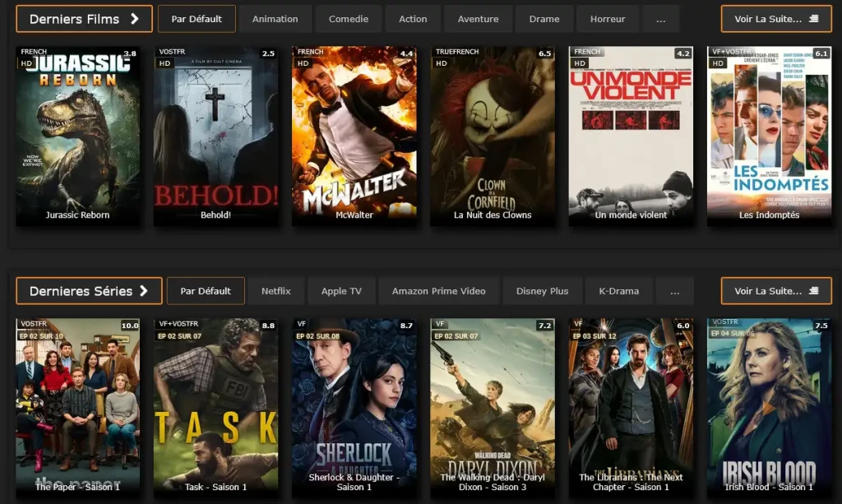Screen dimensions: 842x504
Task: Open the La Nuit des Clowns poster
Action: [x=493, y=136]
